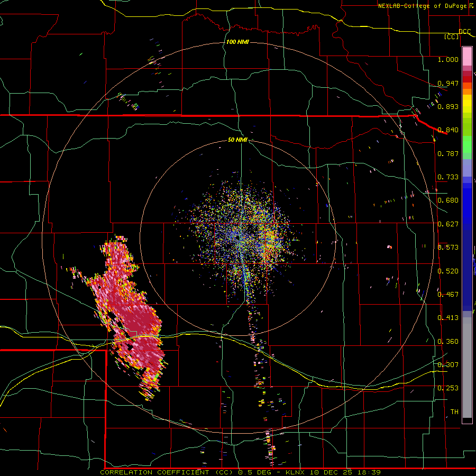Image resolution: width=476 pixels, height=476 pixels.
Task: Click the 10 DEC 25 date text
Action: (x=331, y=472)
